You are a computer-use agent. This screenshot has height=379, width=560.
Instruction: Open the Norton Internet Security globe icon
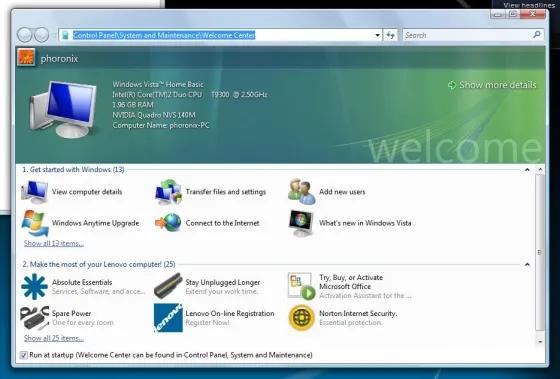click(302, 318)
